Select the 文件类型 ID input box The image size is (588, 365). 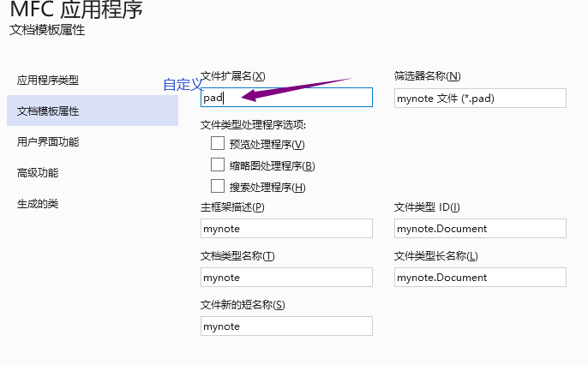tap(480, 229)
